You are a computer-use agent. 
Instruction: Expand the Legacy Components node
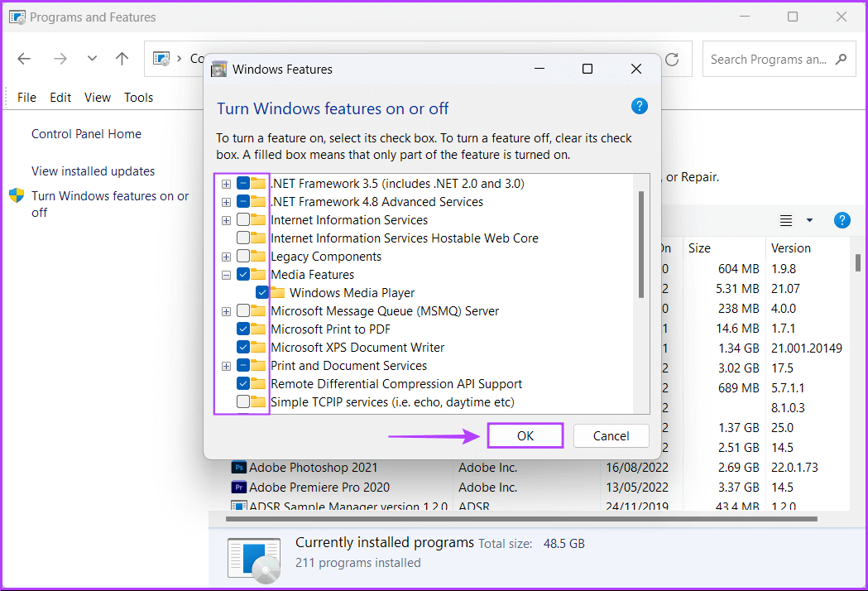pyautogui.click(x=226, y=257)
